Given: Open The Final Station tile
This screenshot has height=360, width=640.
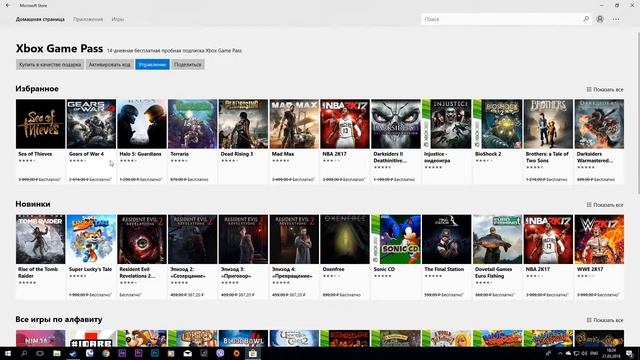Looking at the screenshot, I should (x=447, y=257).
